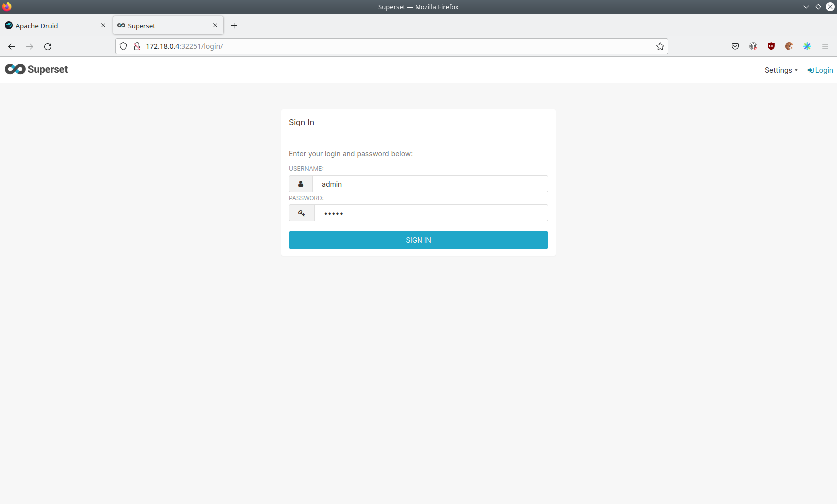Bookmark this page with the star icon
Screen dimensions: 837x504
660,46
